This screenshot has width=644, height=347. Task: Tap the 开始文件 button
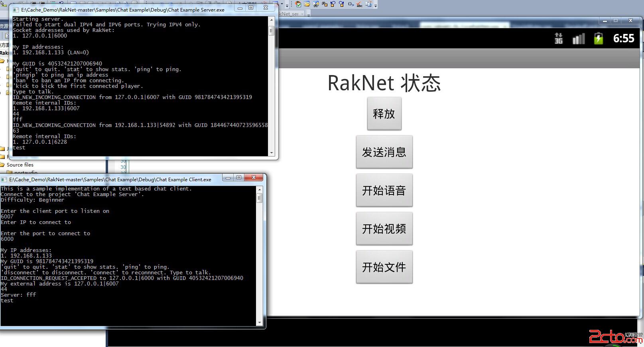[x=384, y=267]
